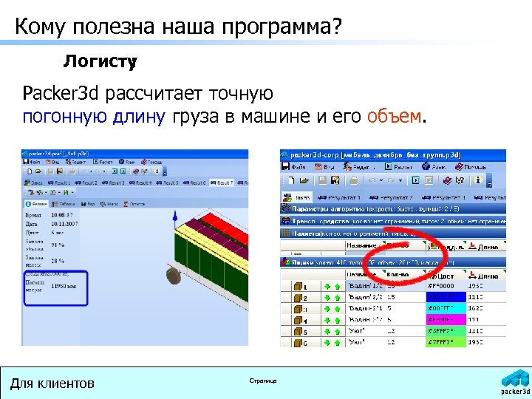Click What's This pointer icon in packer3d-corp toolbar
Screen dimensions: 532x399
[460, 180]
